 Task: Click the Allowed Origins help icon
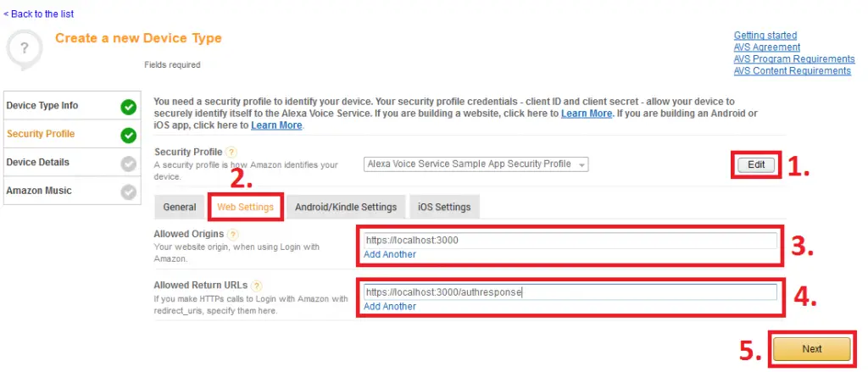pyautogui.click(x=234, y=234)
